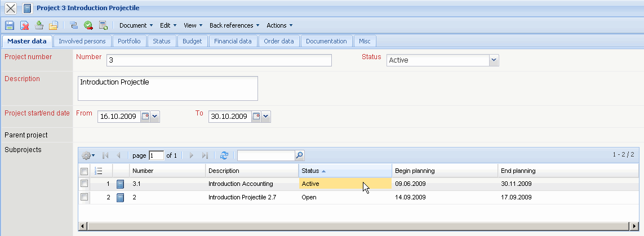644x236 pixels.
Task: Switch to the Involved persons tab
Action: (82, 41)
